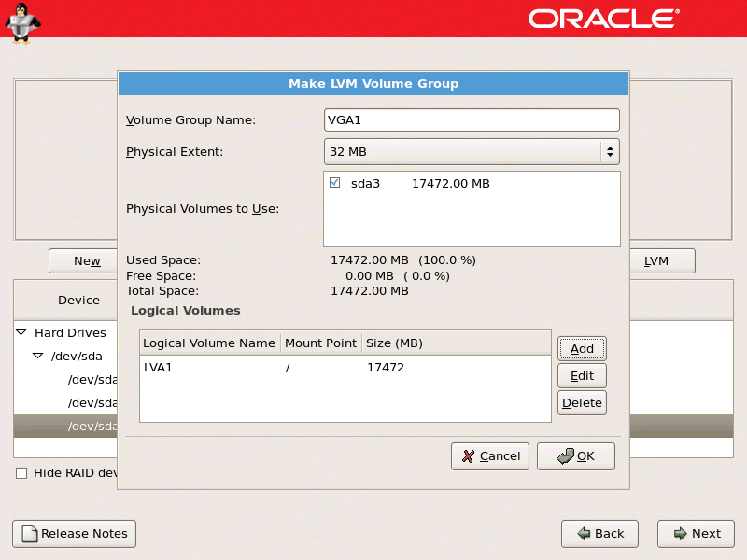The width and height of the screenshot is (747, 560).
Task: Click the Mount Point column header
Action: pyautogui.click(x=320, y=343)
